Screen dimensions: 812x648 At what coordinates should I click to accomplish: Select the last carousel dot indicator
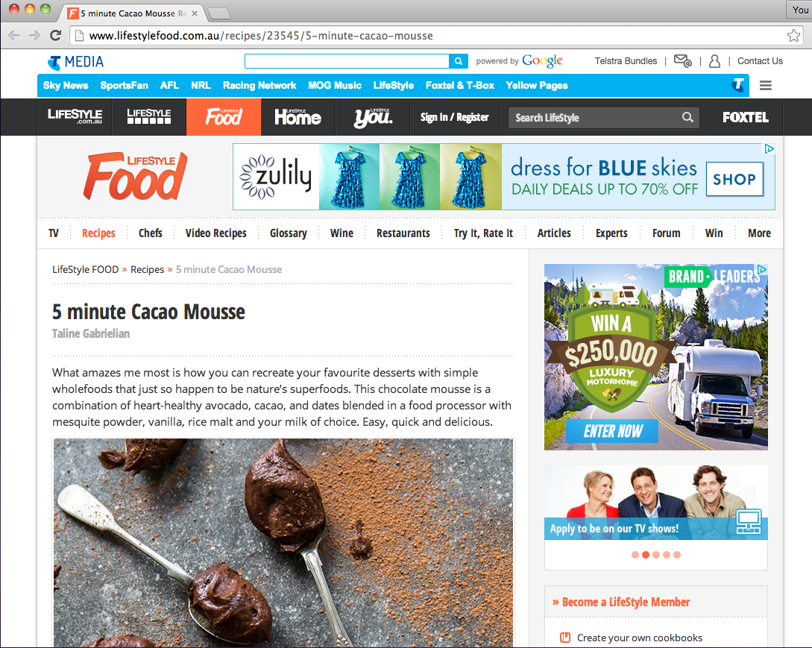pyautogui.click(x=677, y=555)
